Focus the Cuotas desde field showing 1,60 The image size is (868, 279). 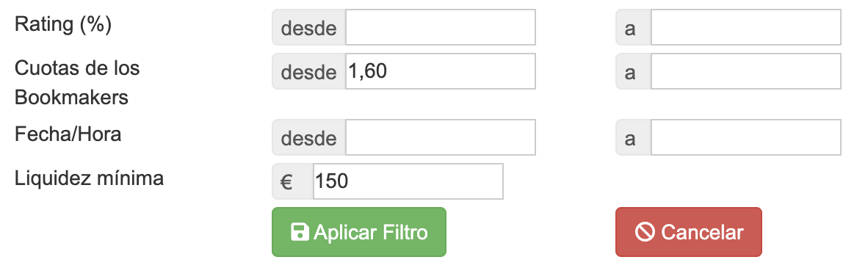(441, 71)
